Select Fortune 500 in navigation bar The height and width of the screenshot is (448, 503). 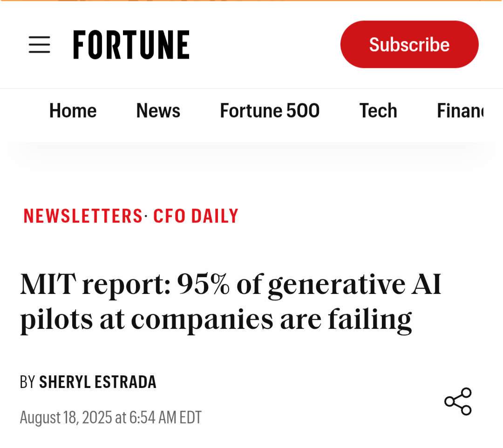270,111
